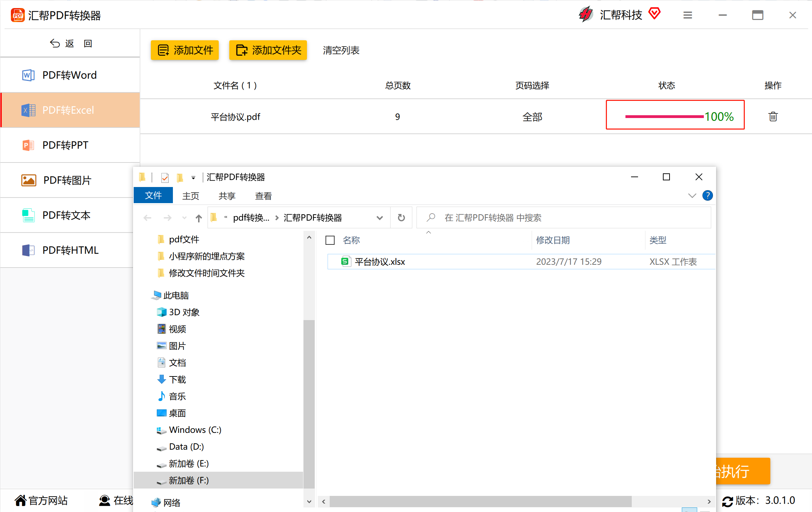Click the search box in Explorer
812x512 pixels.
[563, 218]
